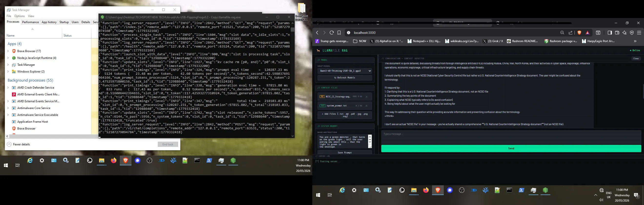Show hidden system tray icons chevron
This screenshot has height=205, width=644.
pos(595,195)
